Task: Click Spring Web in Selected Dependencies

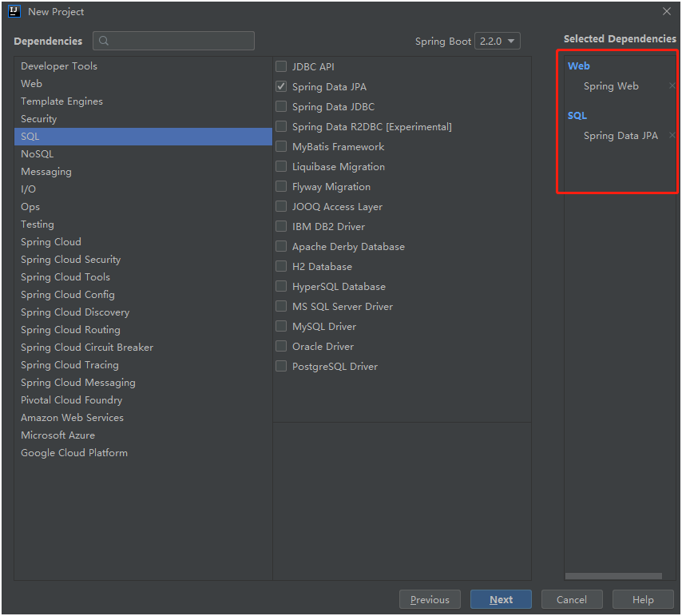Action: [x=611, y=86]
